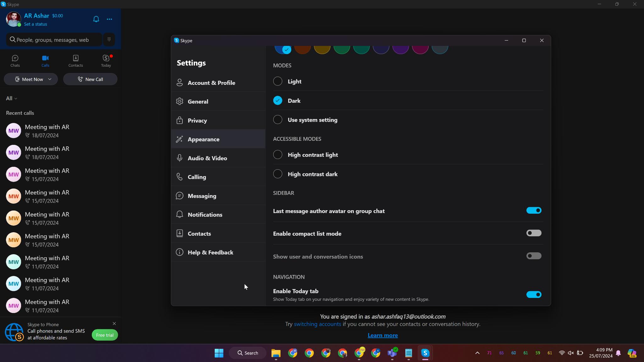Pick the purple color swatch

coord(401,49)
